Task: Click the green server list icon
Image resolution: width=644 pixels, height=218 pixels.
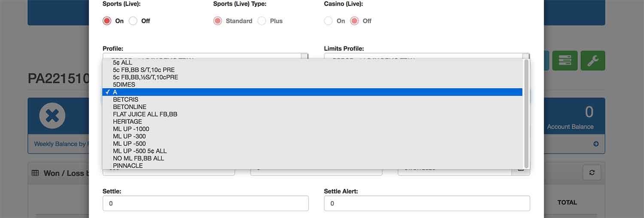Action: [565, 61]
